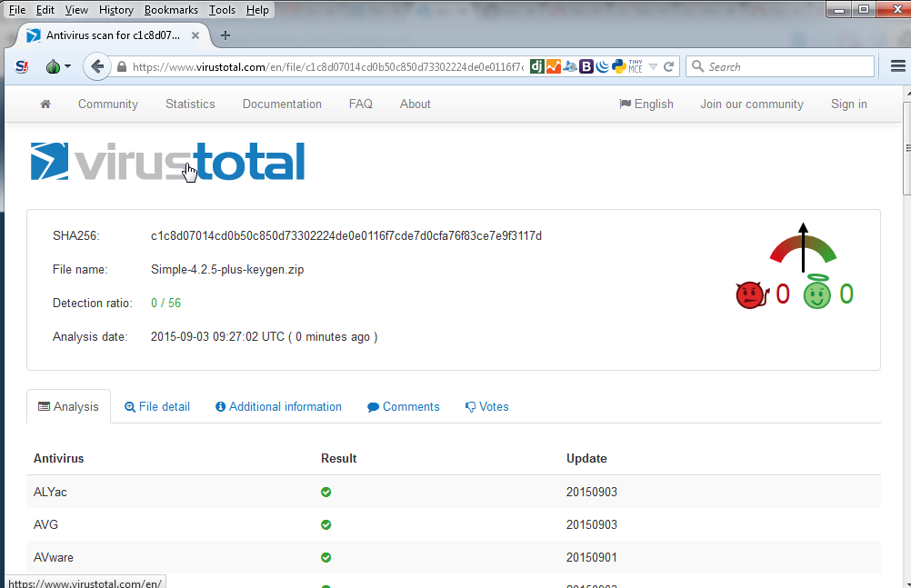Click the green angel harmless vote icon

point(816,294)
